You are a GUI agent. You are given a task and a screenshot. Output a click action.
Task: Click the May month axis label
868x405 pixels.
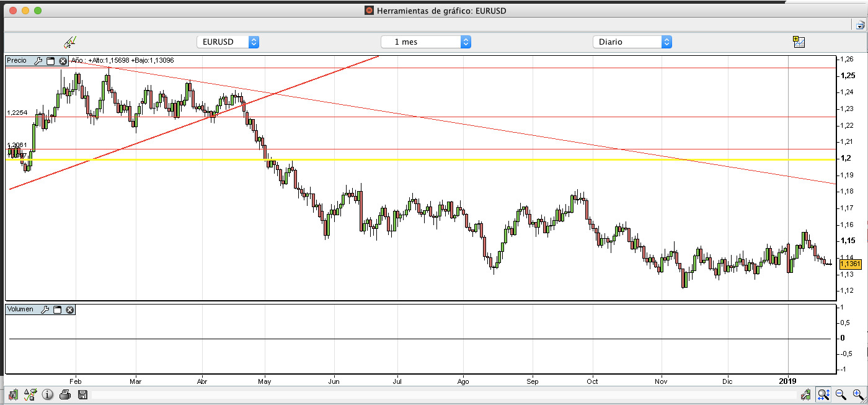tap(265, 381)
